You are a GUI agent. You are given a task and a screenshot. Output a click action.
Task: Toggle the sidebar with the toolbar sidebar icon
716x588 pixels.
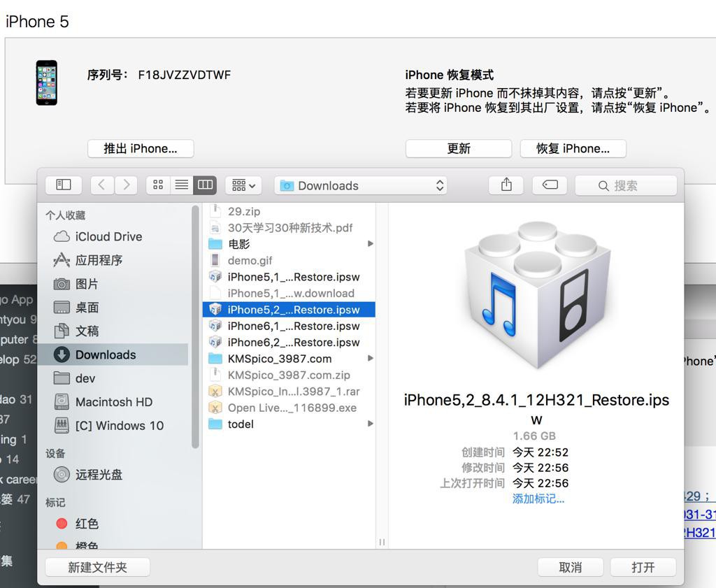coord(64,185)
